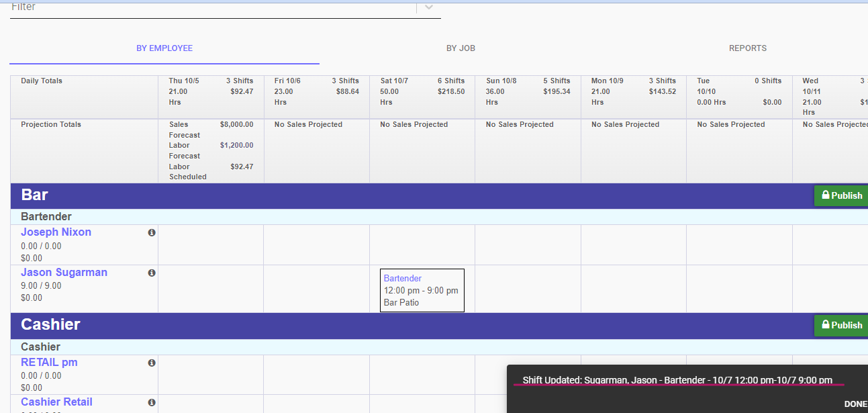Select the Thu 10/5 daily totals cell
This screenshot has width=868, height=413.
click(211, 97)
